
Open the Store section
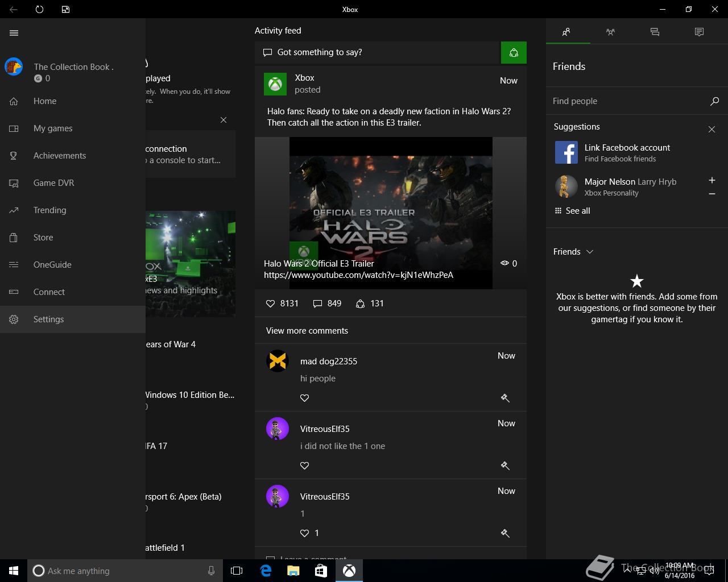pyautogui.click(x=73, y=238)
